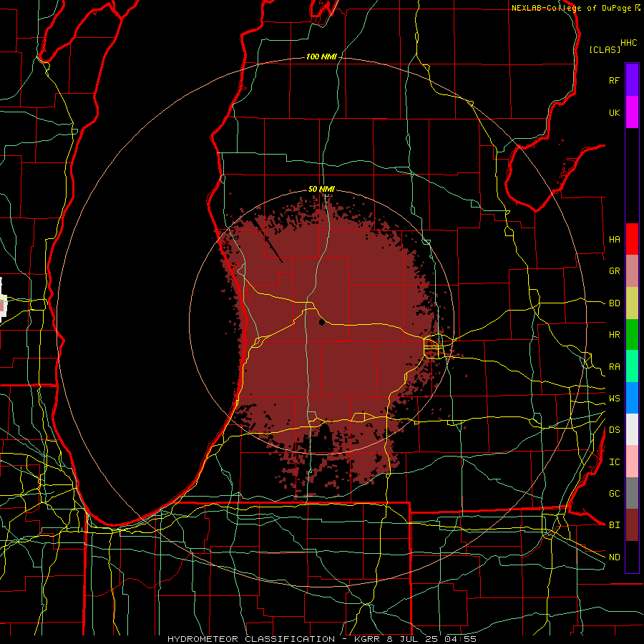Click the 50 NMI range ring label
The height and width of the screenshot is (644, 644).
(x=321, y=189)
